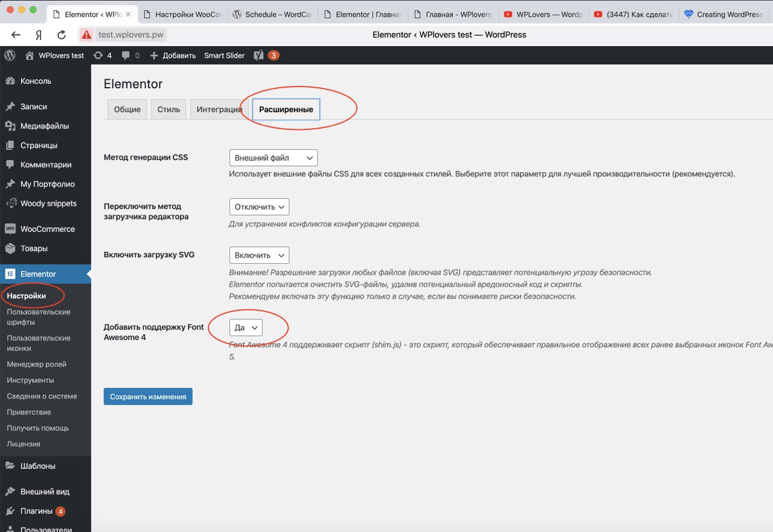This screenshot has height=532, width=773.
Task: Click the red security warning icon
Action: click(x=87, y=35)
